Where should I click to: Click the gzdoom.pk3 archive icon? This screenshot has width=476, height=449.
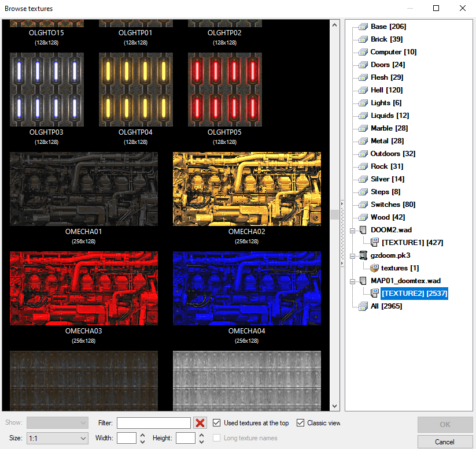tap(363, 255)
